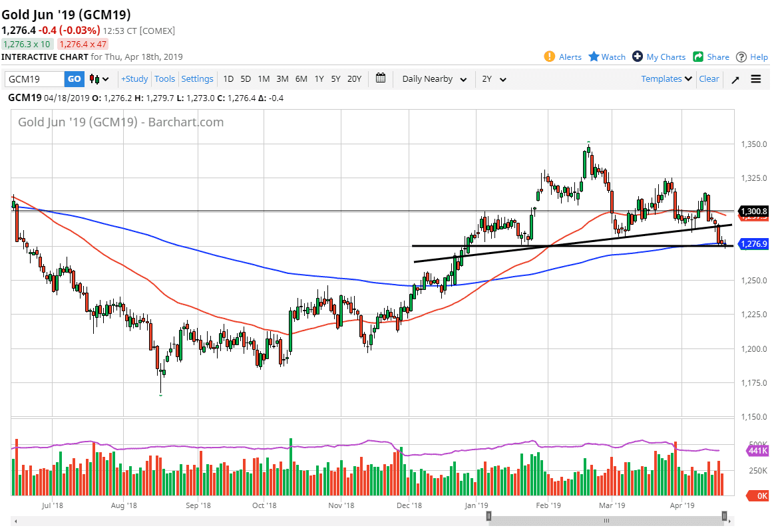Image resolution: width=776 pixels, height=532 pixels.
Task: Open the calendar date range picker
Action: click(381, 78)
